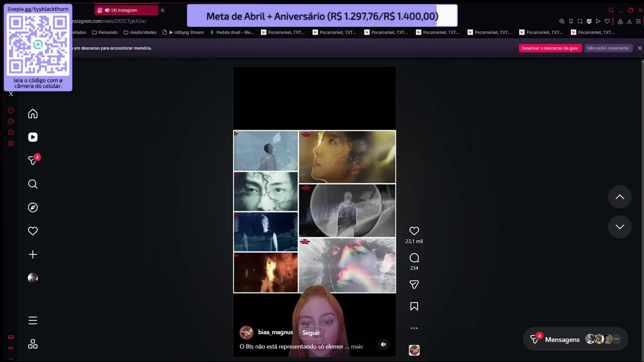Open the Pedido #null bookmark
This screenshot has height=362, width=644.
point(231,32)
